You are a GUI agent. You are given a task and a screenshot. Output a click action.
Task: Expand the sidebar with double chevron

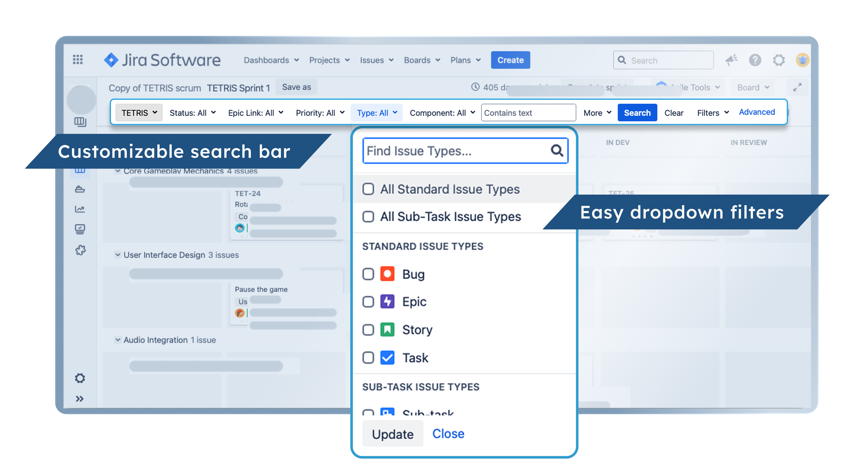point(80,399)
